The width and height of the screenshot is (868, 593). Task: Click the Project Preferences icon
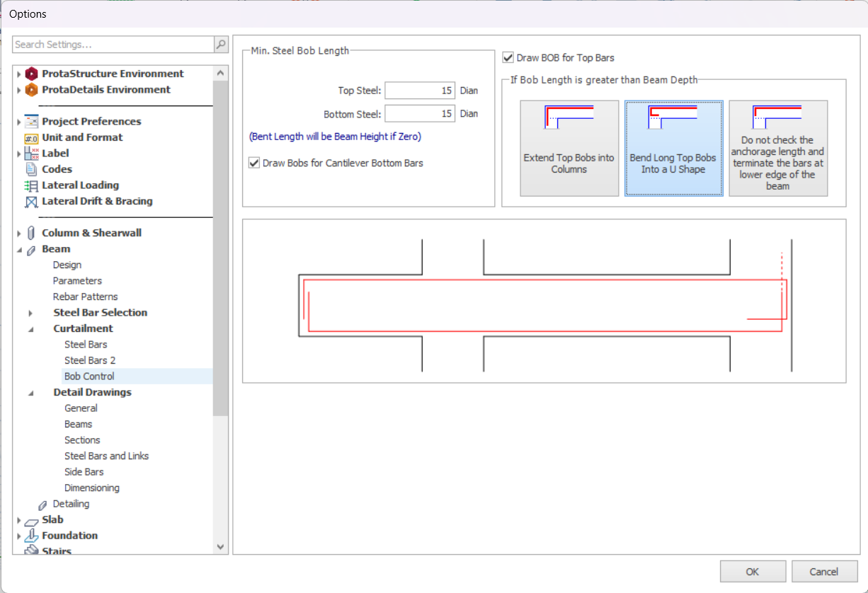coord(31,122)
